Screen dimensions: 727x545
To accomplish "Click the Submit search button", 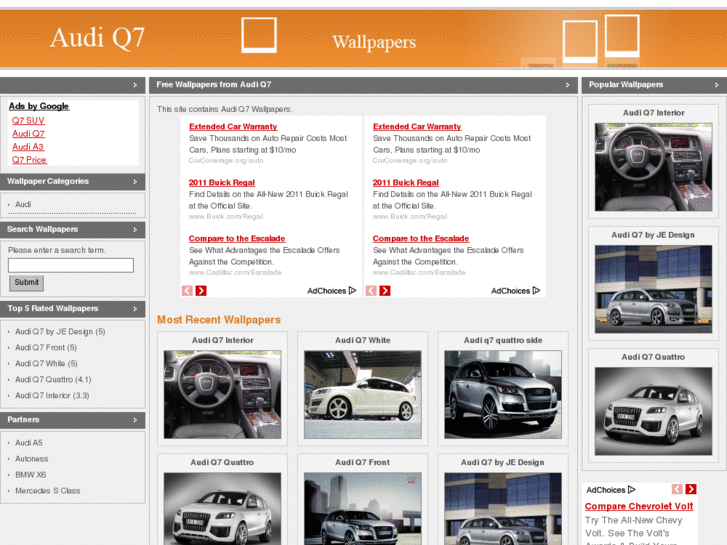I will click(26, 282).
